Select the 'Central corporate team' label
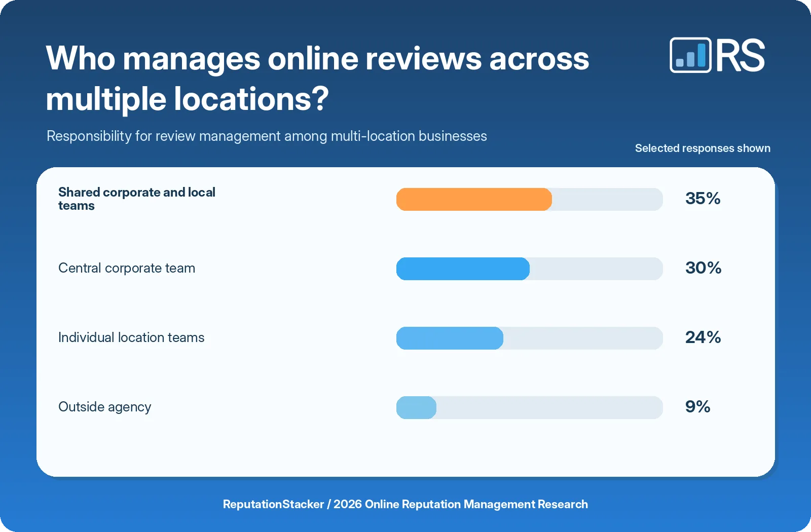 click(127, 268)
